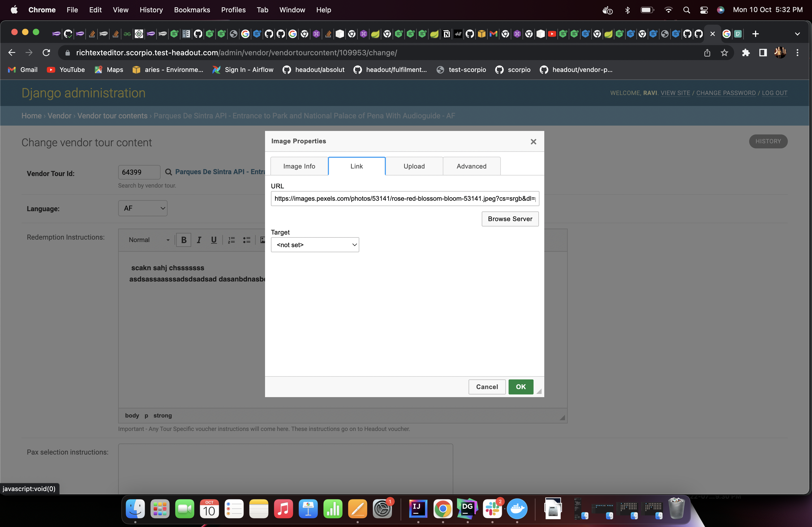Viewport: 812px width, 527px height.
Task: Open Numbers from the dock
Action: pos(333,509)
